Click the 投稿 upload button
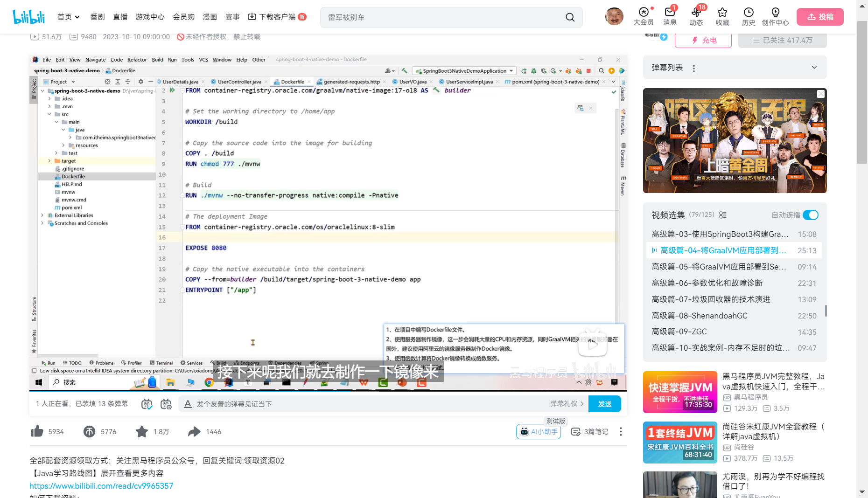 [x=819, y=16]
